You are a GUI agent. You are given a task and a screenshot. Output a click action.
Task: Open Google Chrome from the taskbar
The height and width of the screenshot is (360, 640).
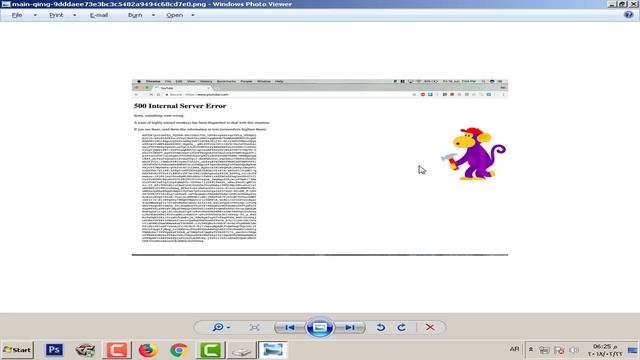click(179, 350)
